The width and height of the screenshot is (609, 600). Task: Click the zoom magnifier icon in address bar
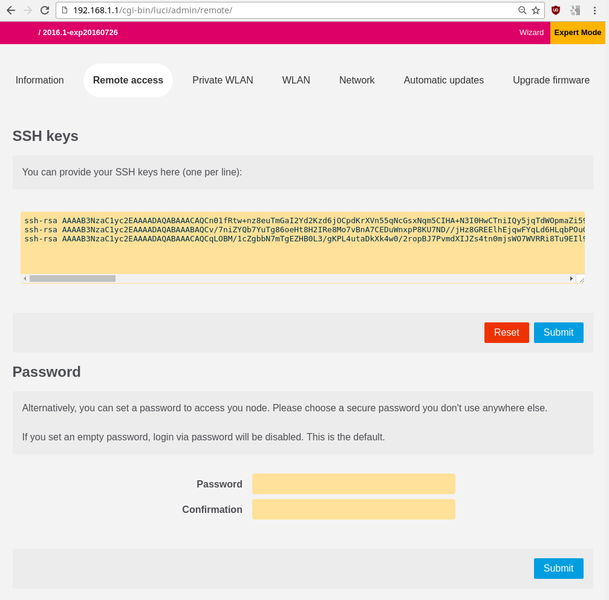pos(522,10)
